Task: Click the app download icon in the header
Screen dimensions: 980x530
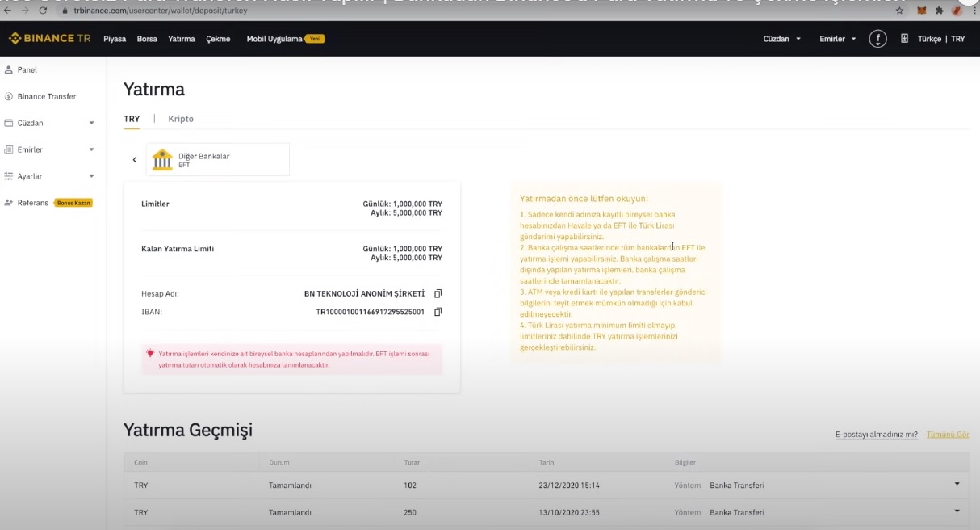Action: (x=904, y=39)
